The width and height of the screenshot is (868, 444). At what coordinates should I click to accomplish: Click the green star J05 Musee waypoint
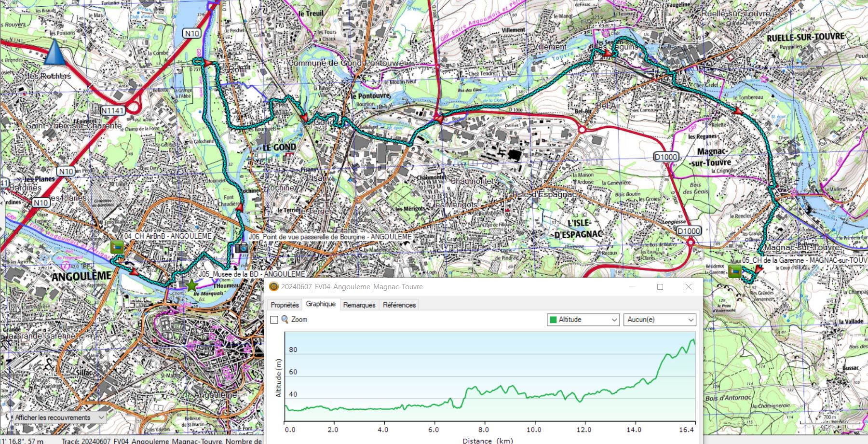(x=192, y=284)
